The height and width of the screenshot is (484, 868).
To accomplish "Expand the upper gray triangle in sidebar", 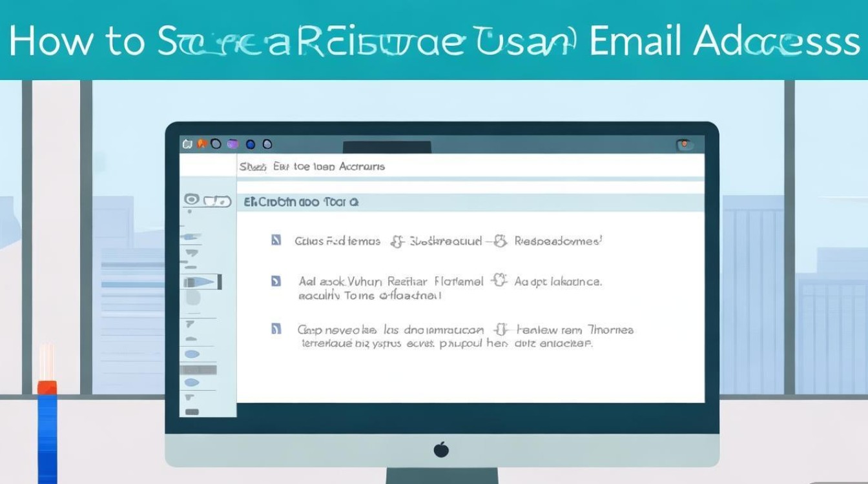I will [191, 253].
